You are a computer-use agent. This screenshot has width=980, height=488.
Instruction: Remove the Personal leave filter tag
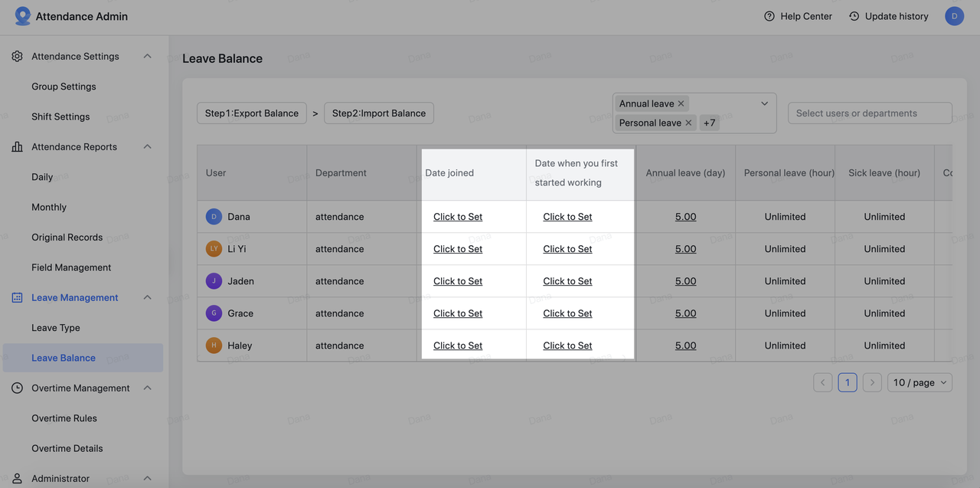tap(688, 123)
